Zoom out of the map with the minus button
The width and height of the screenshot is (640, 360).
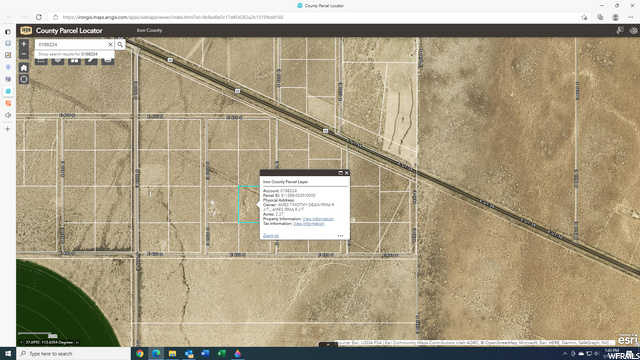(24, 54)
